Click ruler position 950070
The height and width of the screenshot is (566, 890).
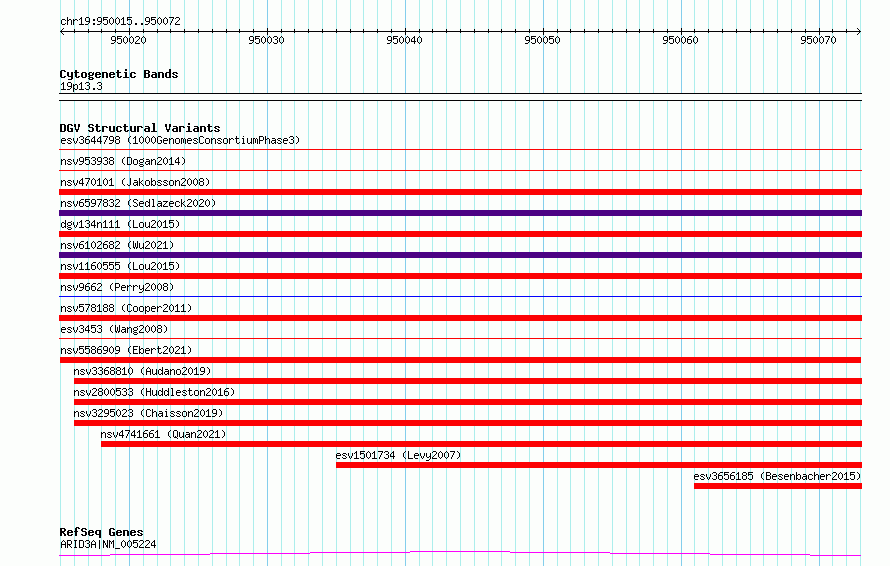click(x=818, y=40)
